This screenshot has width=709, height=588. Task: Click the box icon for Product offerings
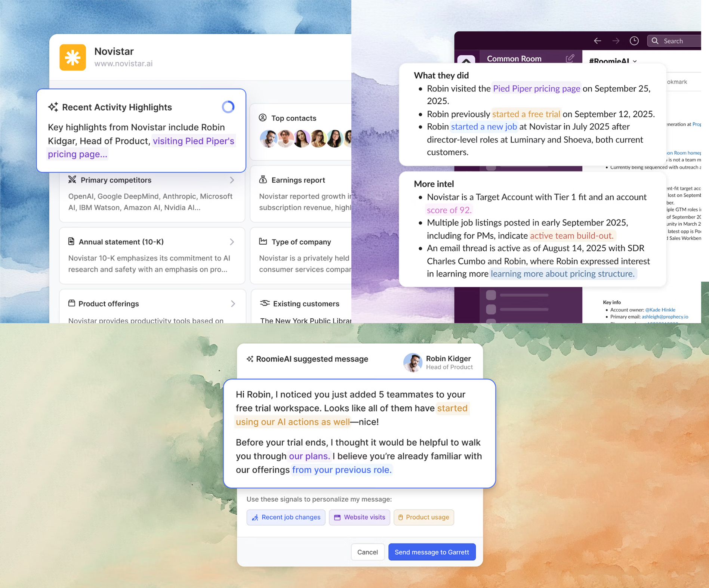click(x=72, y=303)
